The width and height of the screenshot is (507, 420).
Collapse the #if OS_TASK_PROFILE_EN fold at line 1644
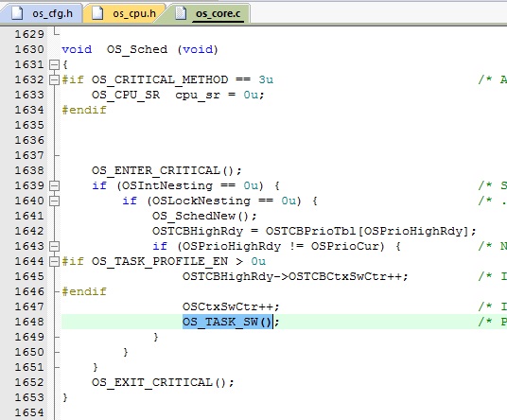(54, 262)
